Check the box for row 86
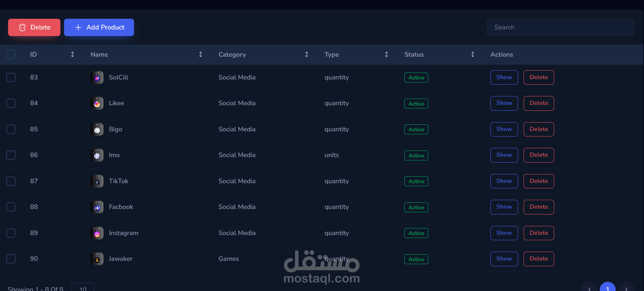 point(11,155)
